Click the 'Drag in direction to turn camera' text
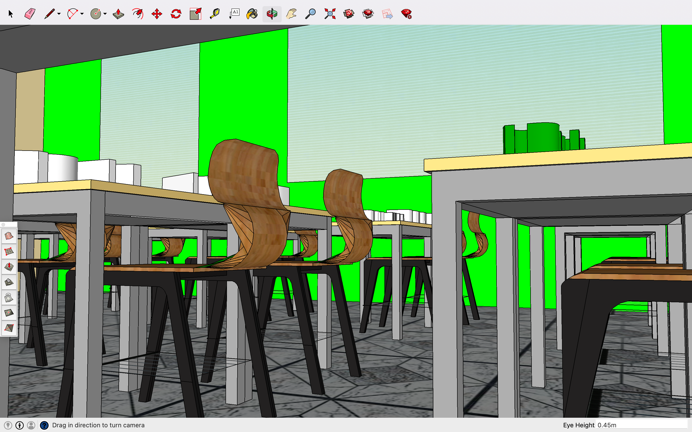The height and width of the screenshot is (432, 692). click(x=98, y=425)
